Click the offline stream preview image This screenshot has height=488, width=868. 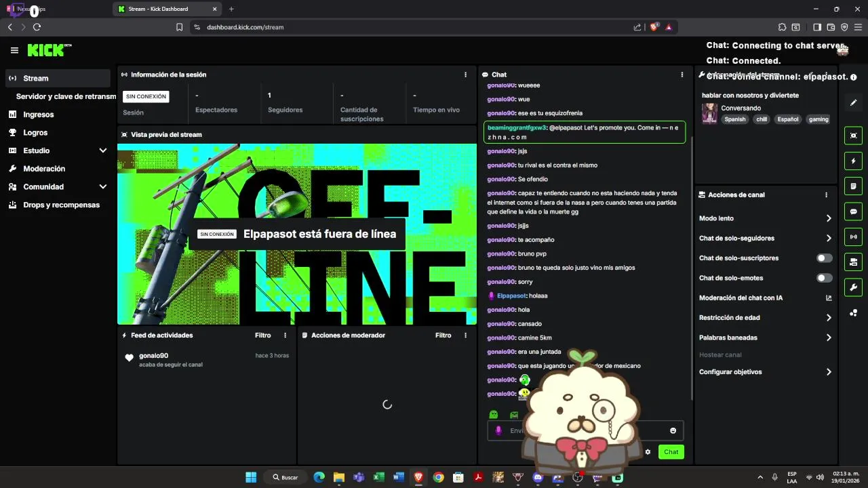(x=297, y=235)
